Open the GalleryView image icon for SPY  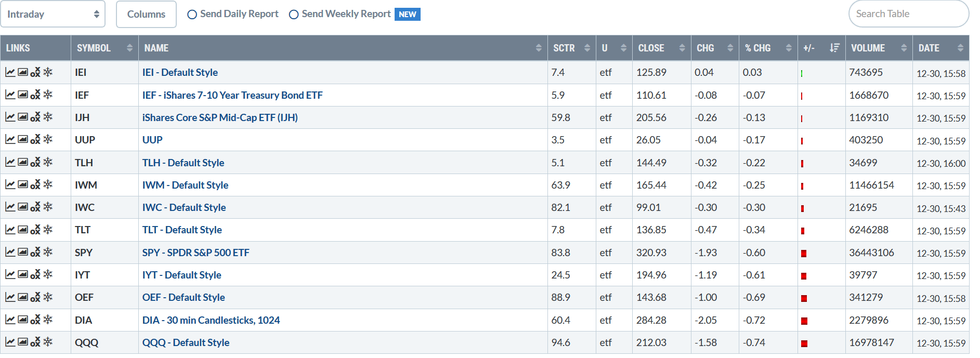23,252
